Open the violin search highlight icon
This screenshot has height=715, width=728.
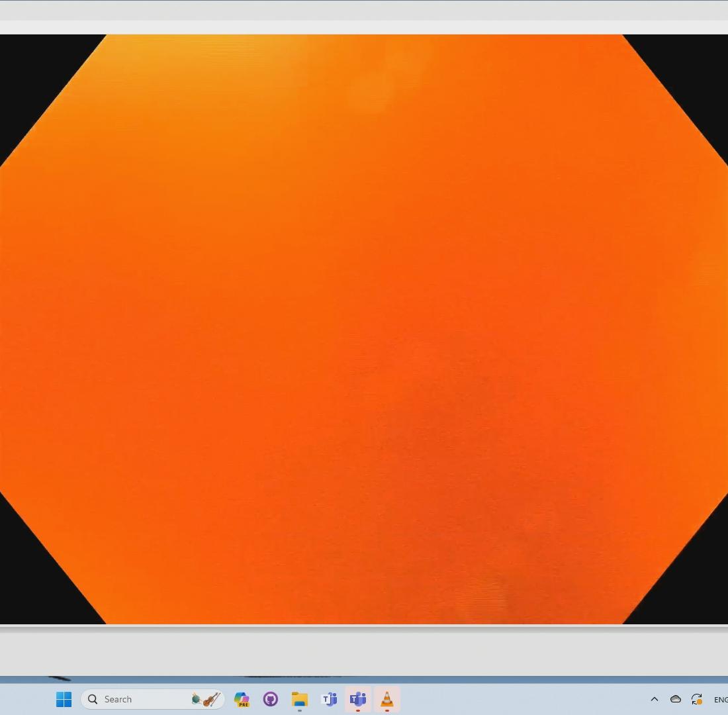click(206, 699)
